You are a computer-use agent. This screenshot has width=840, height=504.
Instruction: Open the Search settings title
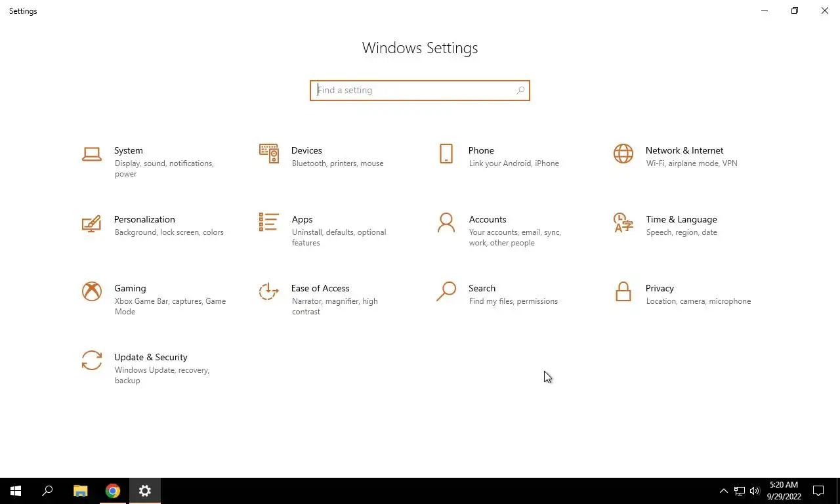coord(482,288)
